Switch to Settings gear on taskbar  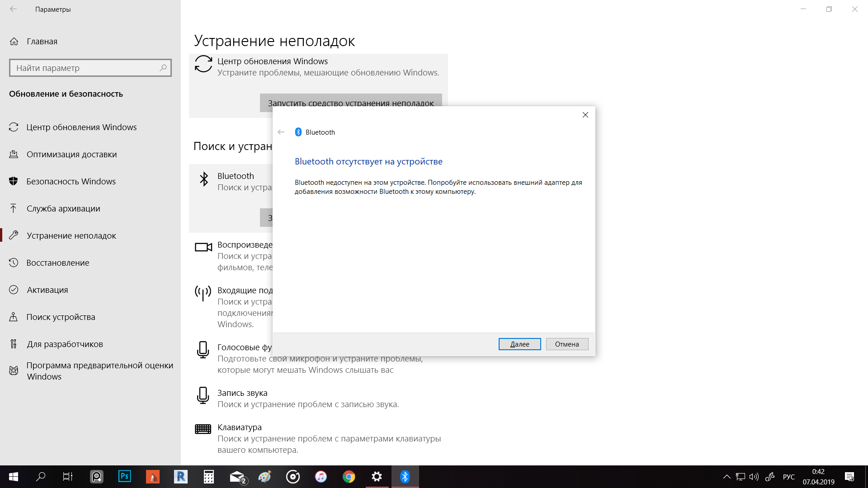377,477
